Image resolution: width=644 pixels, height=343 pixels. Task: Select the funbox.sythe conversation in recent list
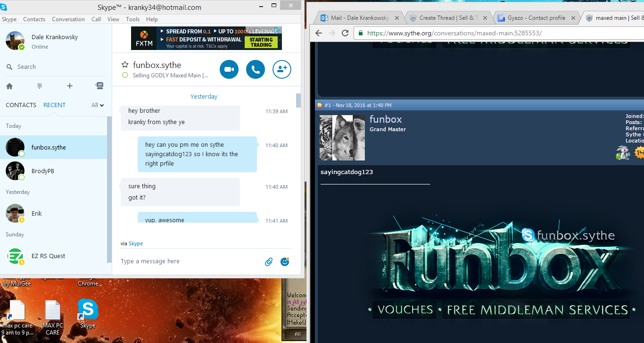tap(54, 147)
